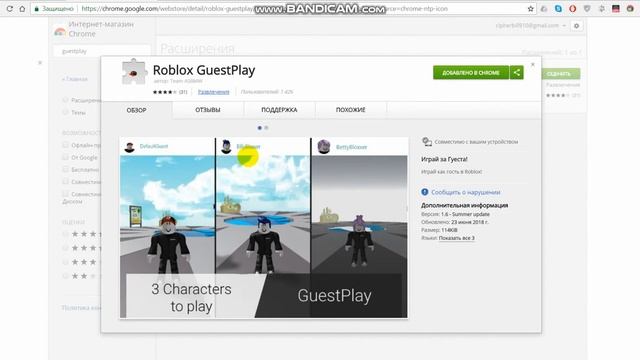The height and width of the screenshot is (360, 640).
Task: Choose the three-star rating filter
Action: pos(65,262)
